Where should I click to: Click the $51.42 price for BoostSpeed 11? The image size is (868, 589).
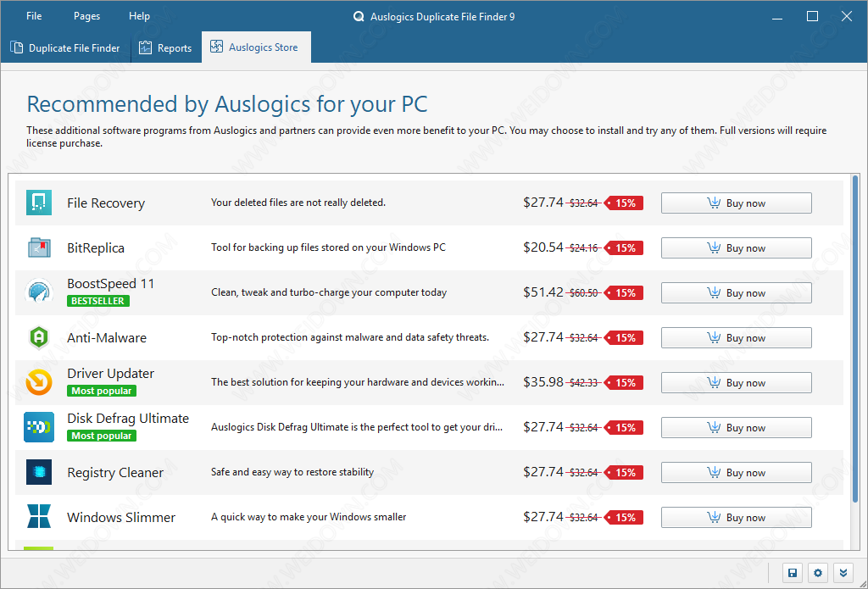[543, 292]
